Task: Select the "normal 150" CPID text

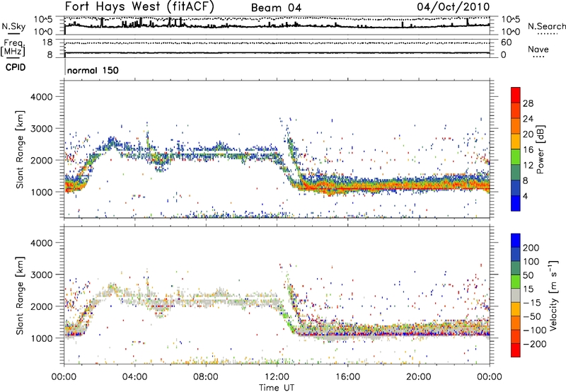Action: [x=93, y=70]
